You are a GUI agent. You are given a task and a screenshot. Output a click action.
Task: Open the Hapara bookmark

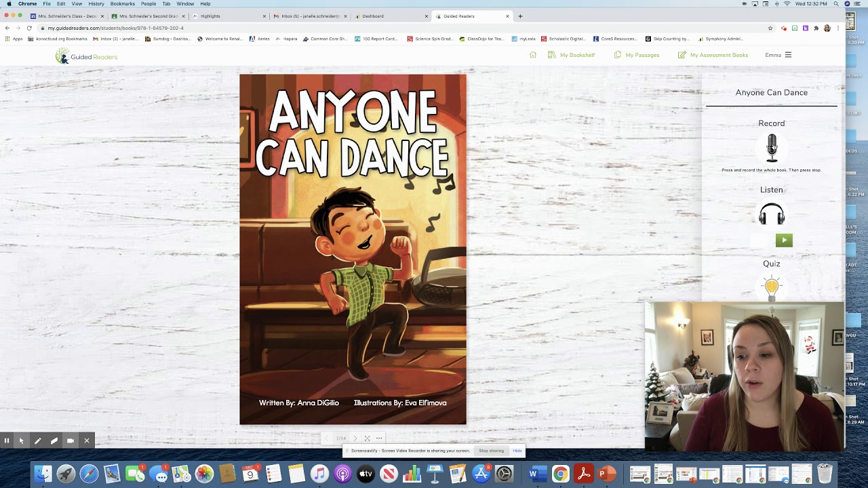click(x=286, y=39)
